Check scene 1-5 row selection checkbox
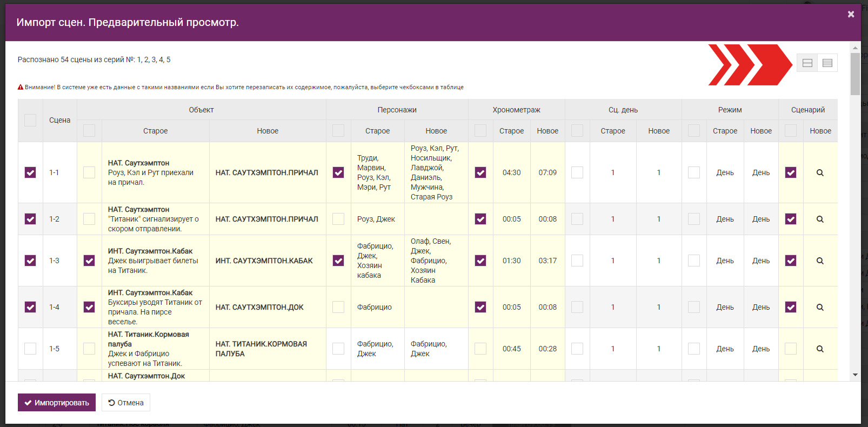This screenshot has height=427, width=868. click(30, 349)
